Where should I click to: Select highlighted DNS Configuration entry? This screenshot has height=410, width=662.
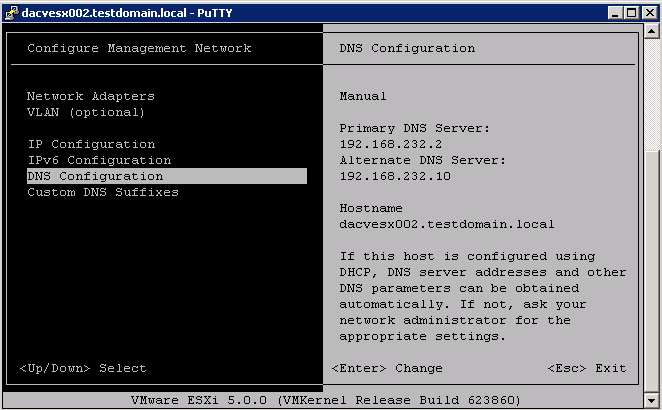[167, 176]
